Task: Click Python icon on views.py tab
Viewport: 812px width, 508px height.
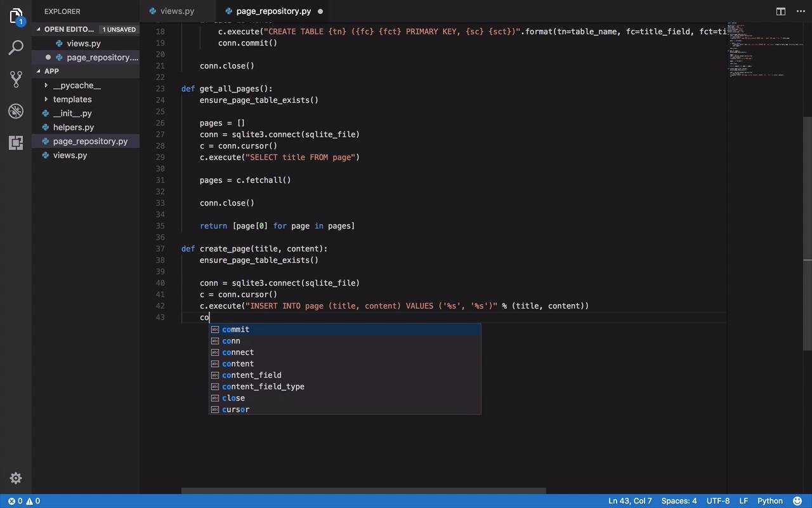Action: click(152, 11)
